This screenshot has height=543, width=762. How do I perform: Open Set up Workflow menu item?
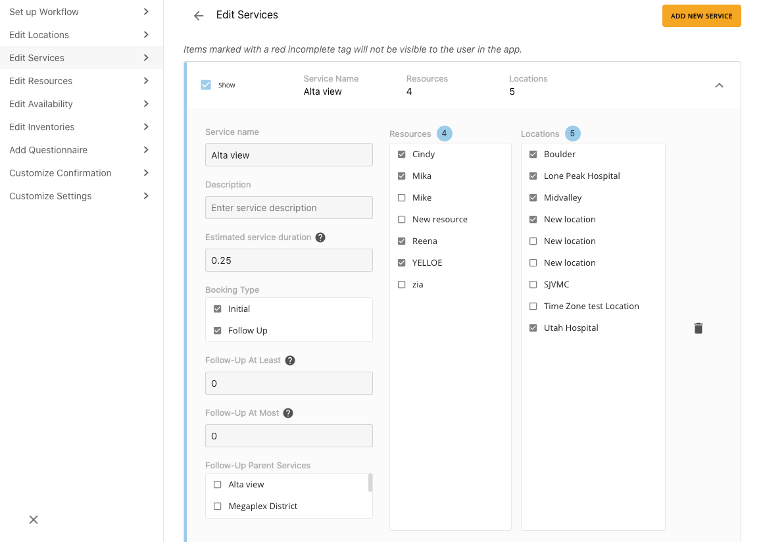pos(81,12)
